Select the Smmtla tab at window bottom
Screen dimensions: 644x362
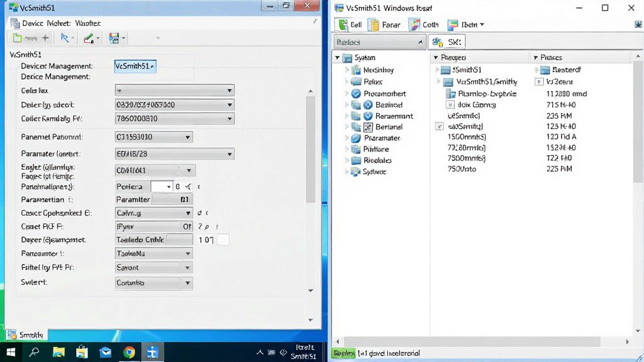(x=26, y=335)
